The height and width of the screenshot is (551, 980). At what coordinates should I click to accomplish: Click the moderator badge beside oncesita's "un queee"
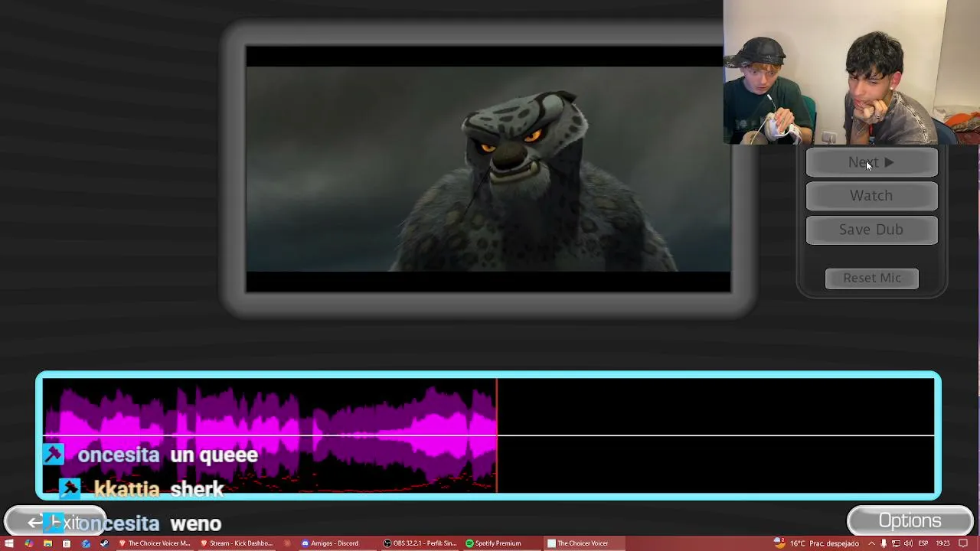pos(53,455)
